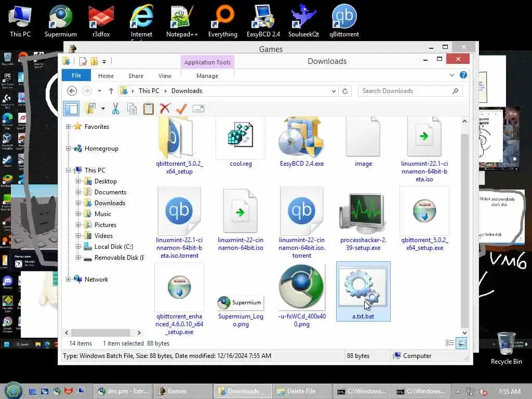This screenshot has height=399, width=532.
Task: Open the Manage ribbon tab
Action: [207, 76]
